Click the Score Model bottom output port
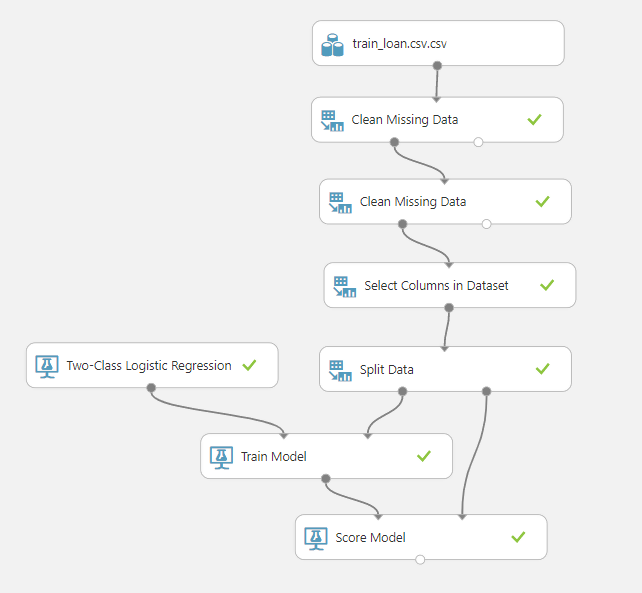 tap(420, 559)
